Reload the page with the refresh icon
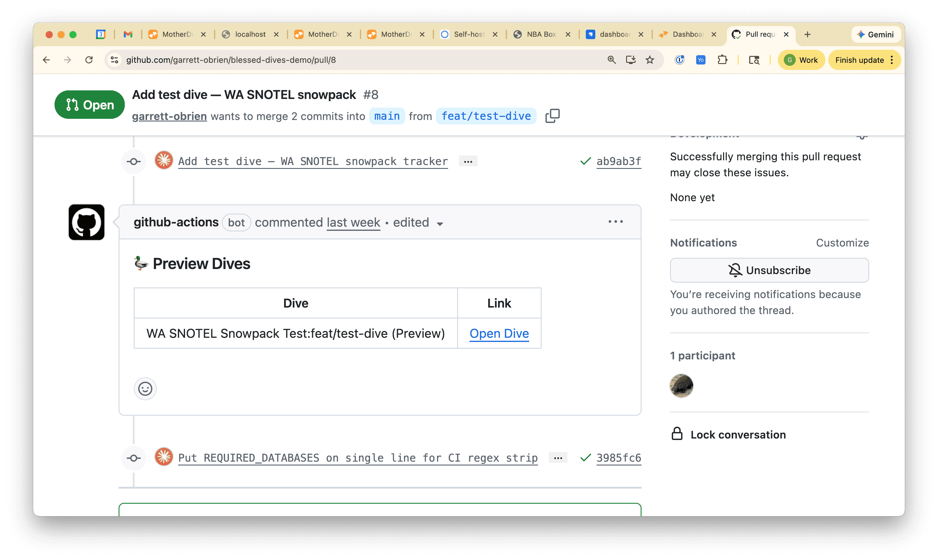The height and width of the screenshot is (560, 938). [90, 60]
